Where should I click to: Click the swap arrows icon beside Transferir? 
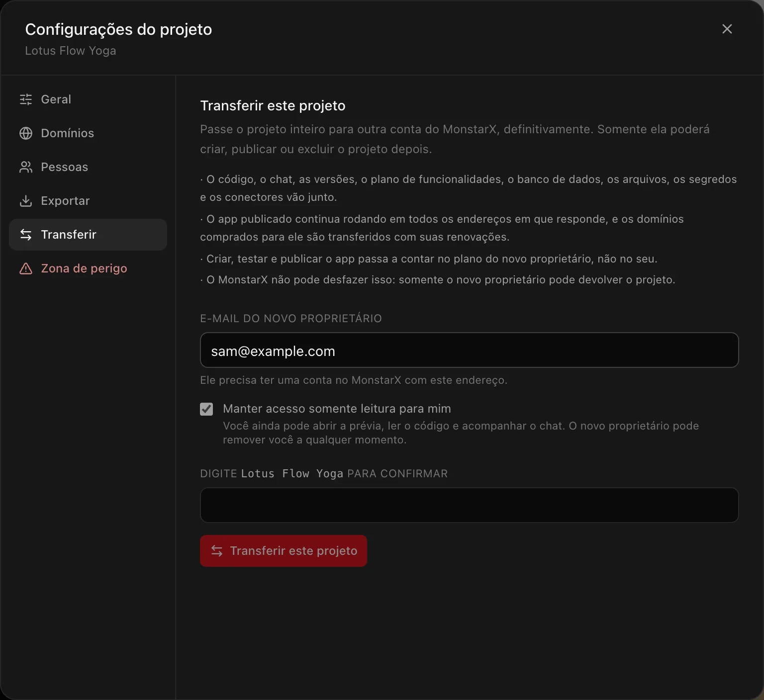click(x=26, y=235)
